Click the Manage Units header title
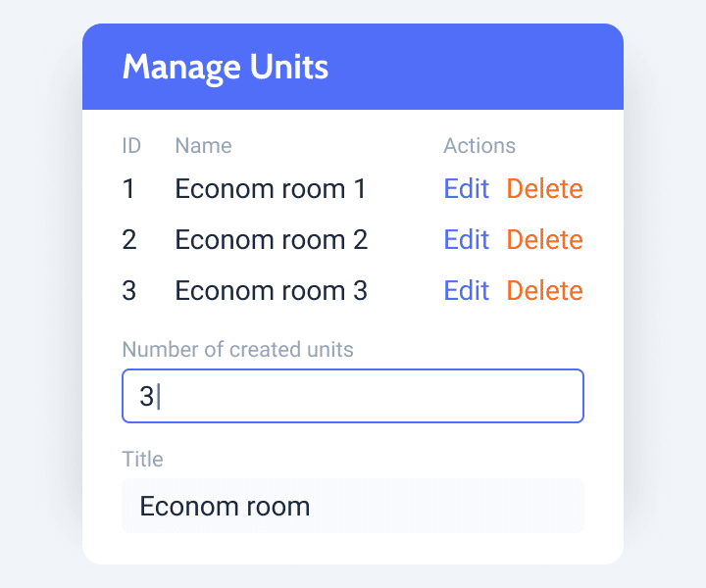 coord(226,68)
